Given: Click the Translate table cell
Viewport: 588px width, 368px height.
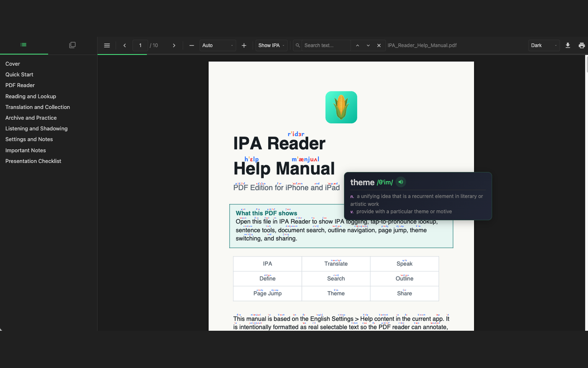Looking at the screenshot, I should pos(336,264).
